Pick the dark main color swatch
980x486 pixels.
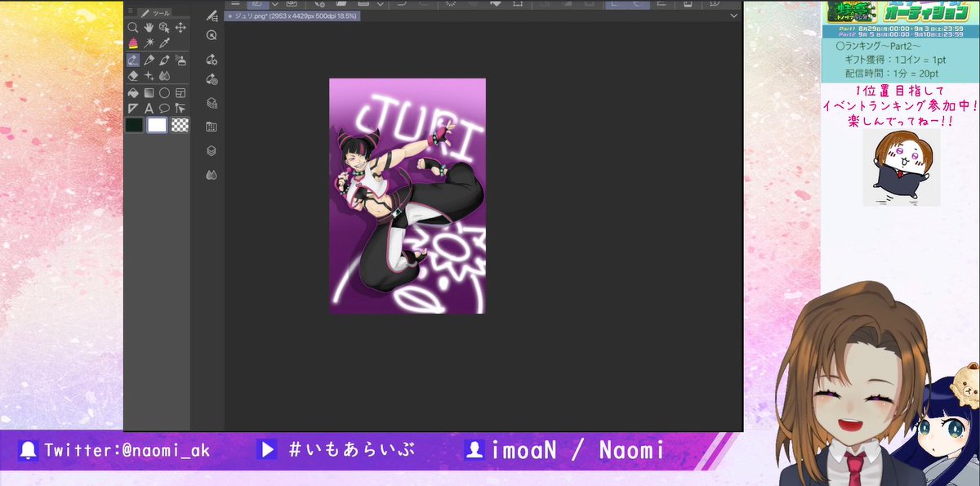134,125
